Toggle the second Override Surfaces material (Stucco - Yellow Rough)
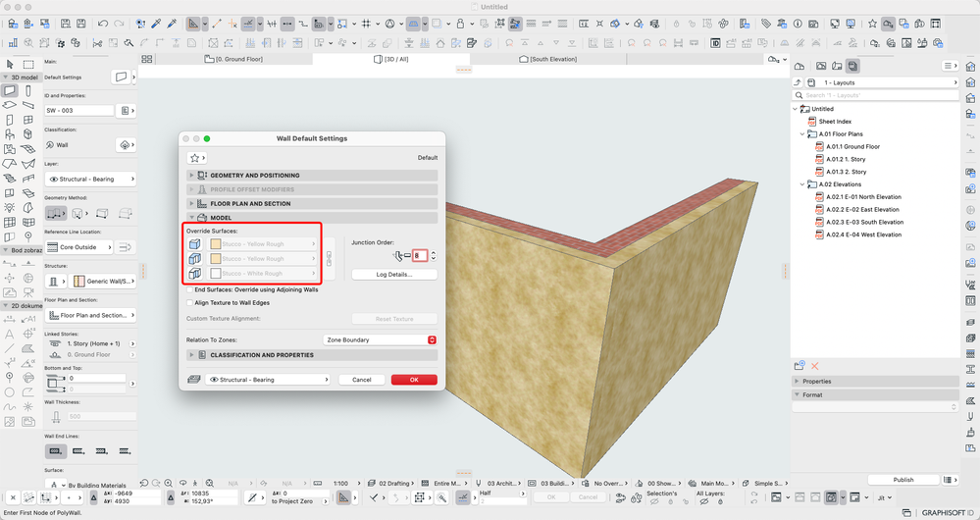Screen dimensions: 980x520 pos(263,259)
